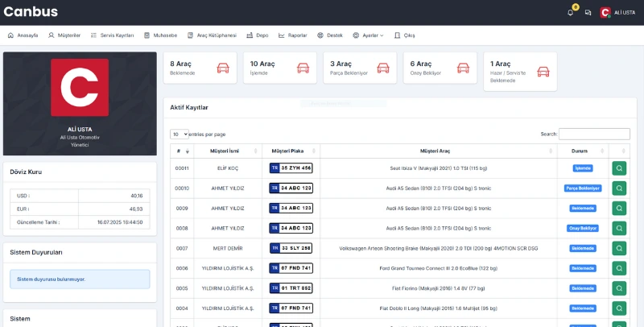The width and height of the screenshot is (644, 327).
Task: View details of record 0007
Action: coord(619,248)
